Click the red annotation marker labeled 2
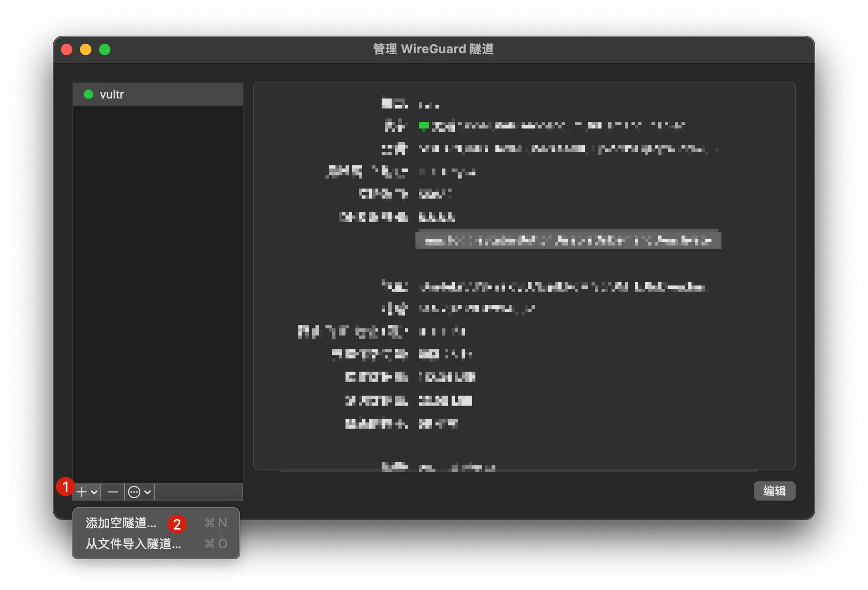The height and width of the screenshot is (590, 868). pos(178,524)
